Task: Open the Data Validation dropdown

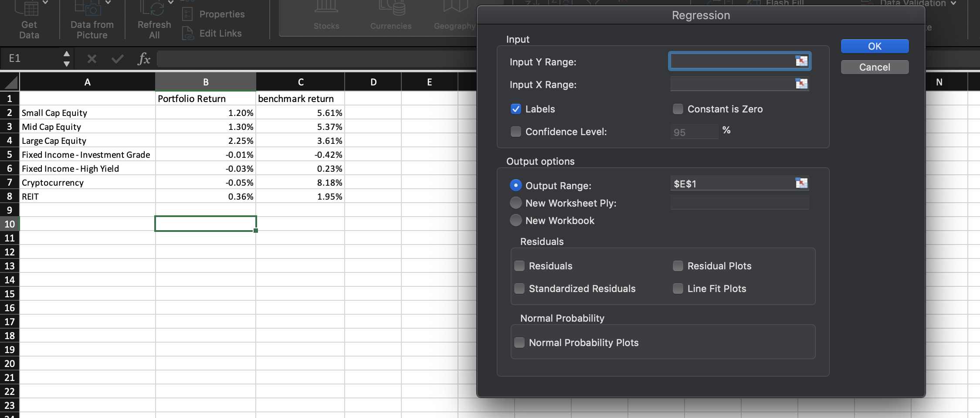Action: click(x=953, y=3)
